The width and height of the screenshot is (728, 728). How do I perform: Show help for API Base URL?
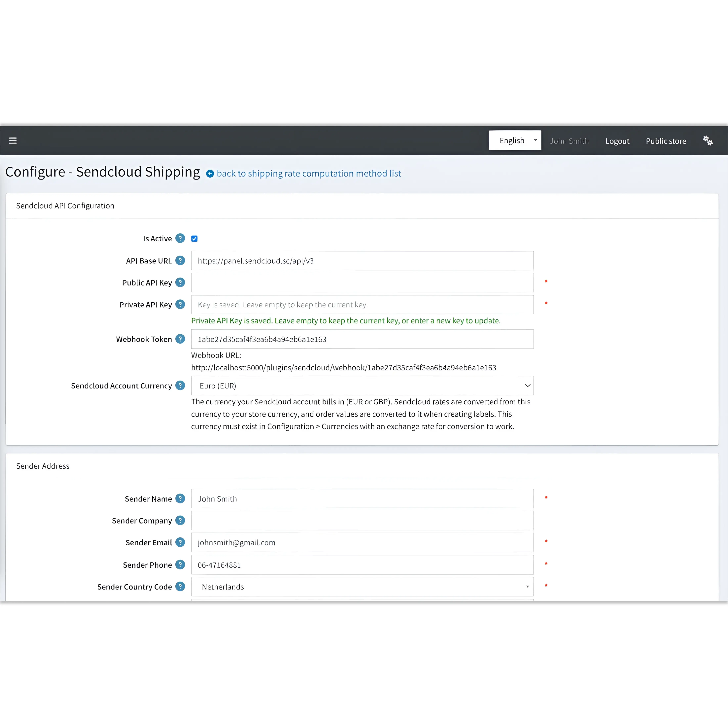[180, 260]
